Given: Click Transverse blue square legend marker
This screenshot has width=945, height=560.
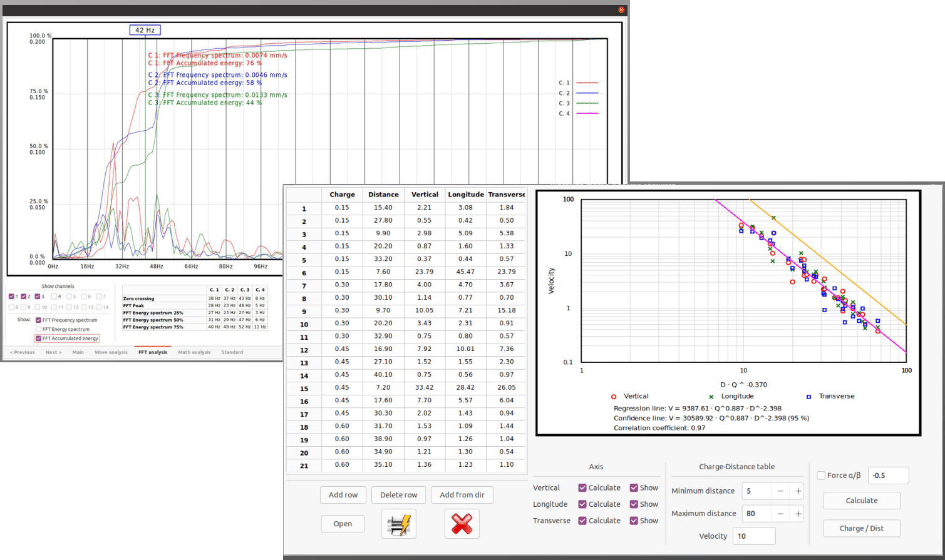Looking at the screenshot, I should (x=809, y=397).
